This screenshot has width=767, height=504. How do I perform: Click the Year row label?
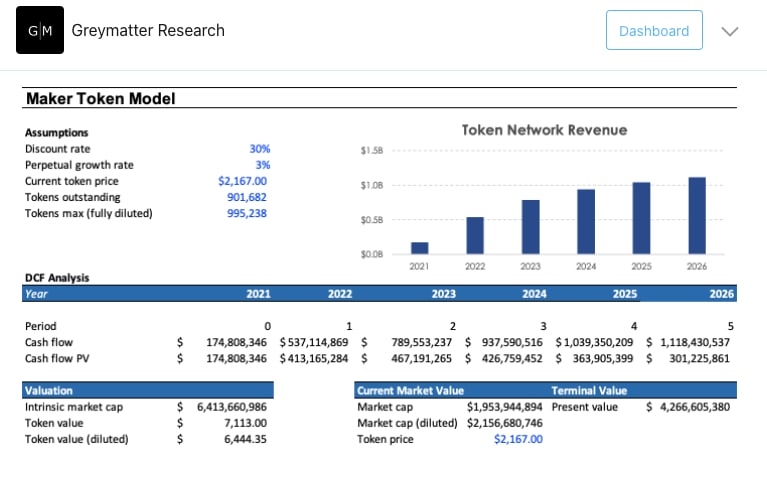[36, 294]
